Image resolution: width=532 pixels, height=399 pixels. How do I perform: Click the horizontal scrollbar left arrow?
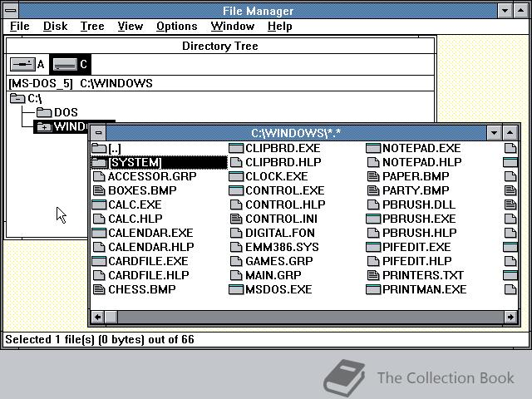(x=98, y=318)
